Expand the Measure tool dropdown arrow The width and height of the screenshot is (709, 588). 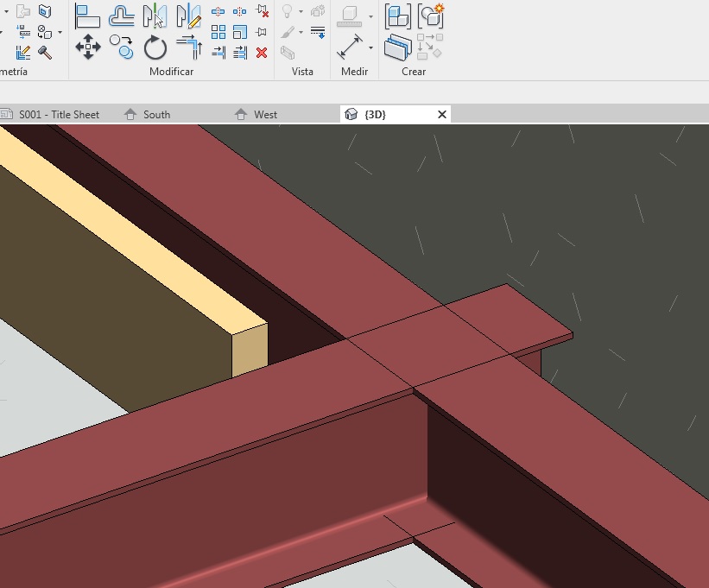pyautogui.click(x=370, y=47)
